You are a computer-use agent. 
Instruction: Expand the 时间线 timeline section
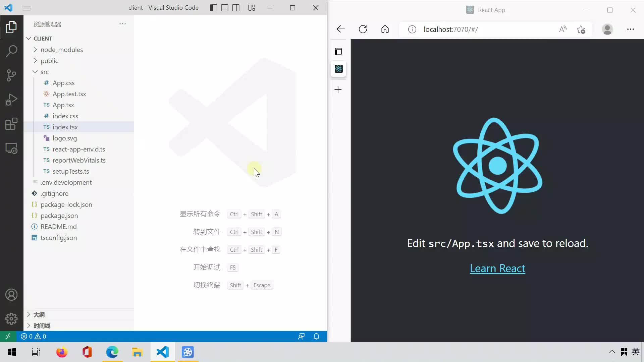(79, 326)
